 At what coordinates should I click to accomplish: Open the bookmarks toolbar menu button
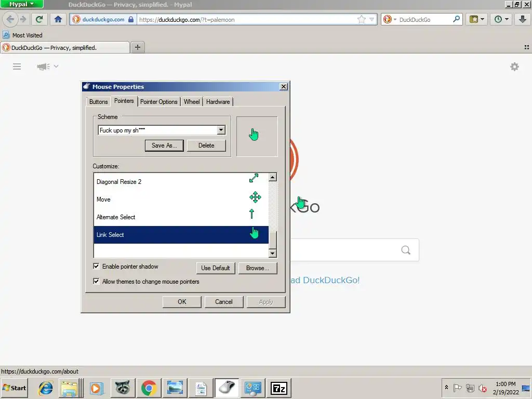pos(476,19)
